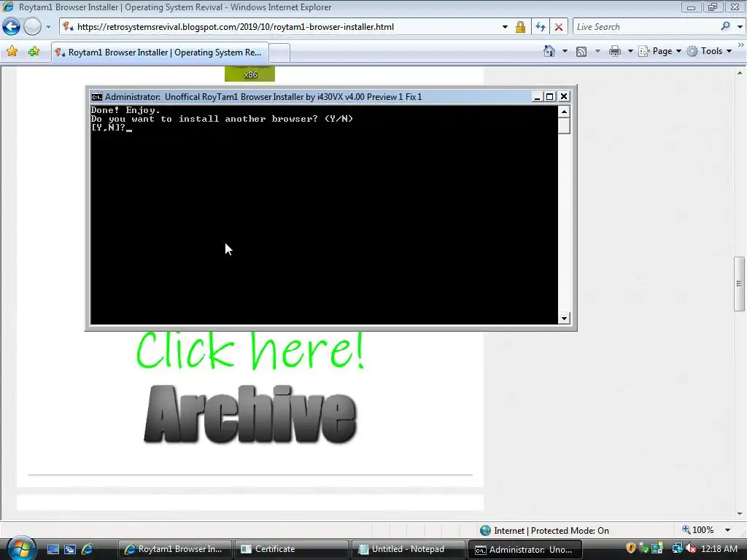Stop loading with the red X icon
The image size is (747, 560).
click(x=559, y=27)
